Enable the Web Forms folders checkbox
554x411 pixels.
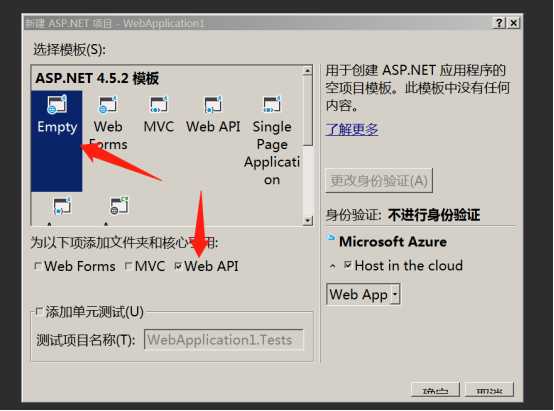point(38,266)
